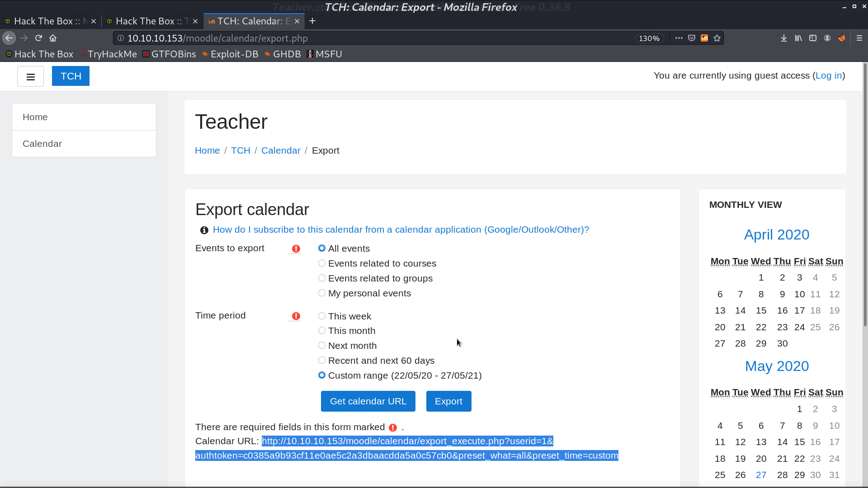Viewport: 868px width, 488px height.
Task: Open the Calendar breadcrumb link
Action: [281, 150]
